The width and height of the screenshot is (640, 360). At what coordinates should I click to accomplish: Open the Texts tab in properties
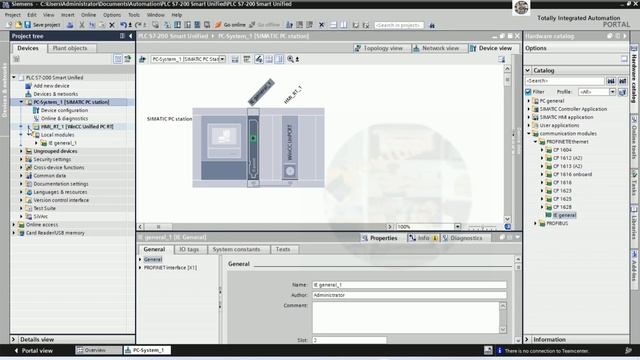point(283,249)
